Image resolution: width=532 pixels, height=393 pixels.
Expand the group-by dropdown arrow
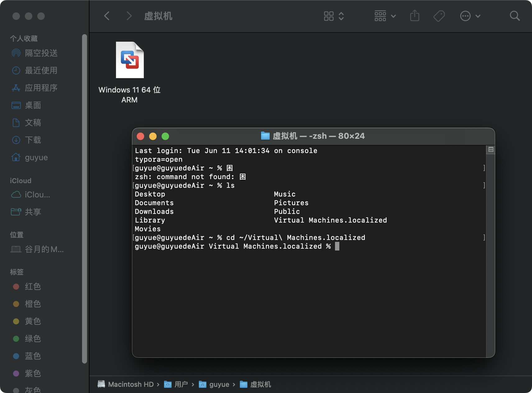[393, 16]
